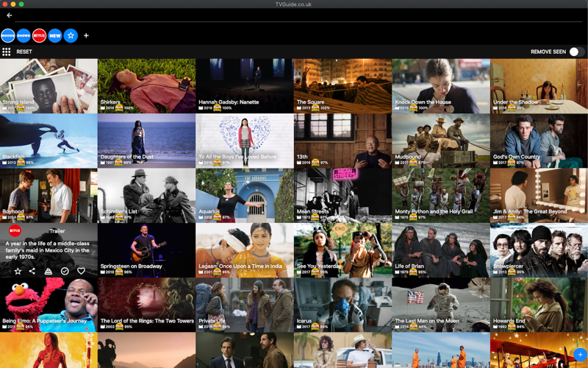The width and height of the screenshot is (588, 368).
Task: Open Knock Down the House thumbnail
Action: (x=440, y=86)
